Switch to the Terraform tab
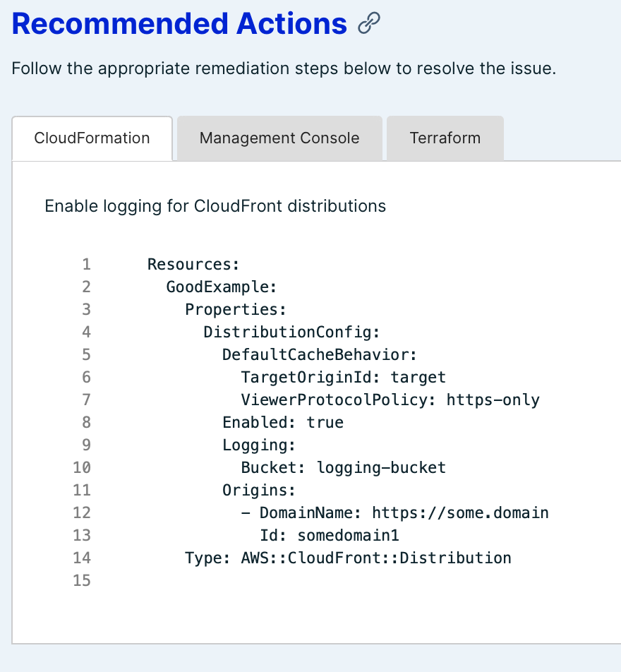The height and width of the screenshot is (672, 621). point(445,138)
